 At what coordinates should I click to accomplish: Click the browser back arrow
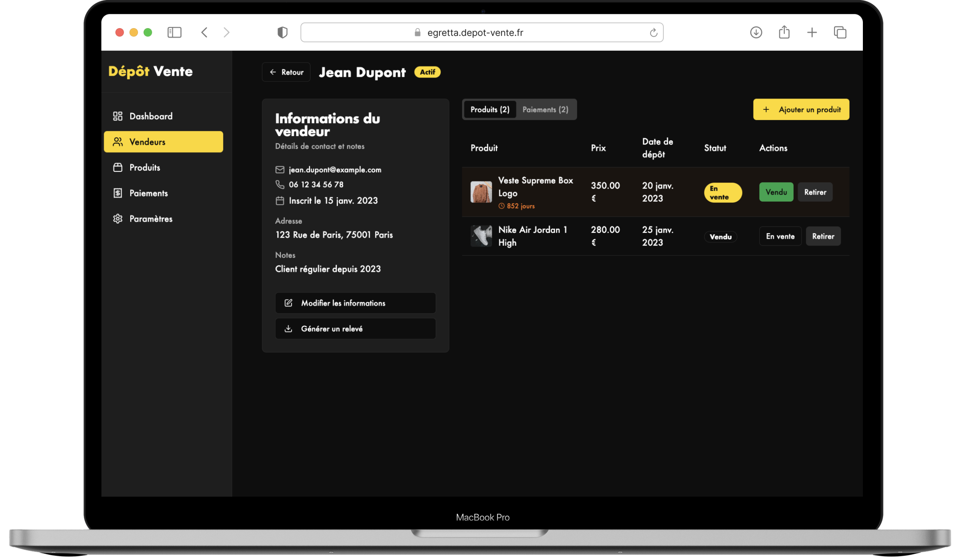pos(205,32)
